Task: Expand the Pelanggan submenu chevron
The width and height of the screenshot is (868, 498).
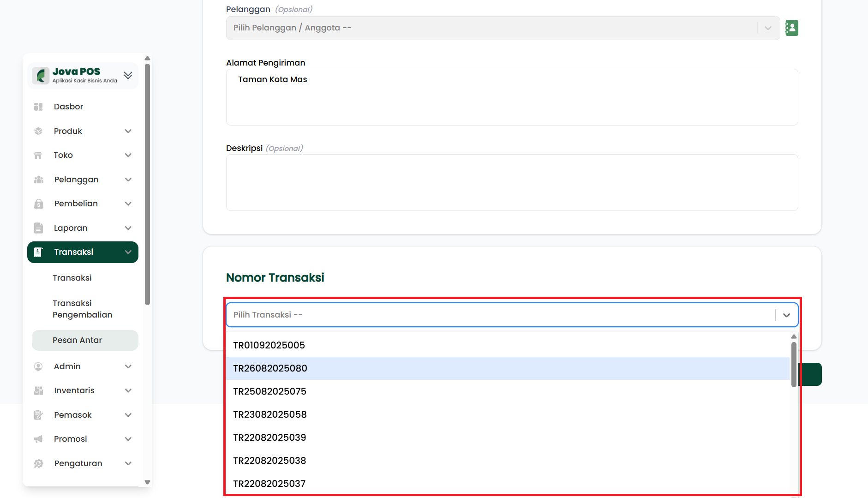Action: click(128, 180)
